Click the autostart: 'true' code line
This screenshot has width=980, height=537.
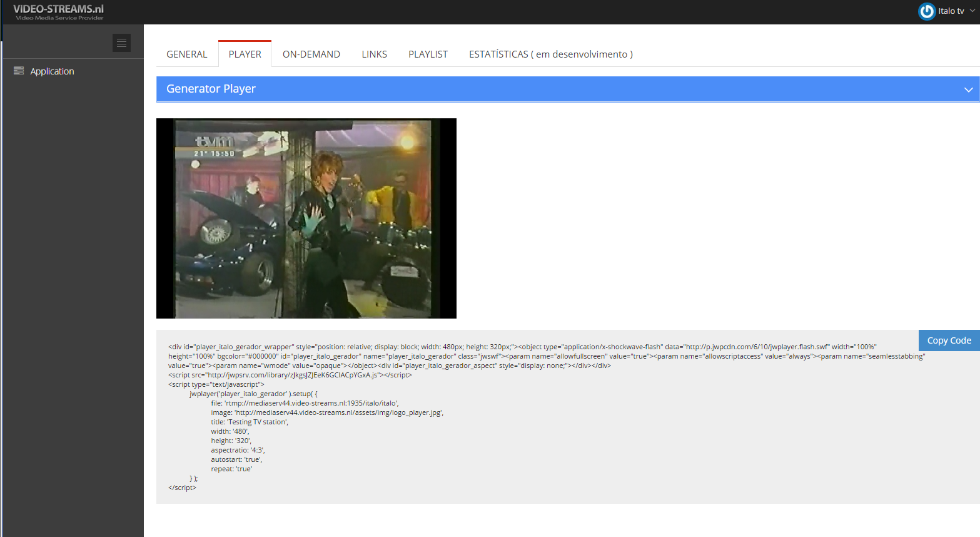click(x=236, y=460)
